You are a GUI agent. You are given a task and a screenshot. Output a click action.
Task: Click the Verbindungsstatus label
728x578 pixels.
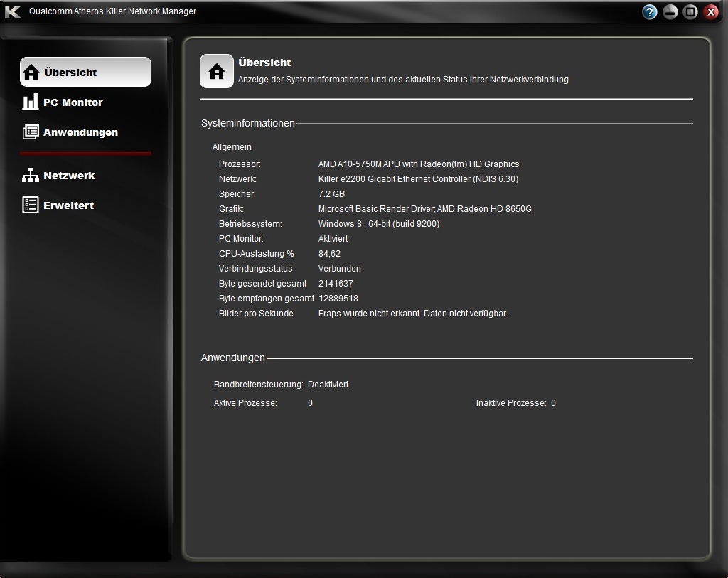(255, 268)
